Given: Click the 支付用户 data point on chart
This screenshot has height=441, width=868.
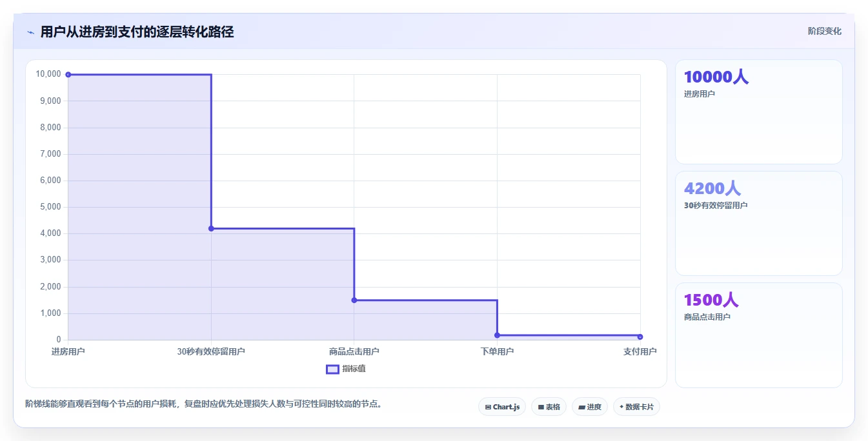Looking at the screenshot, I should tap(640, 337).
